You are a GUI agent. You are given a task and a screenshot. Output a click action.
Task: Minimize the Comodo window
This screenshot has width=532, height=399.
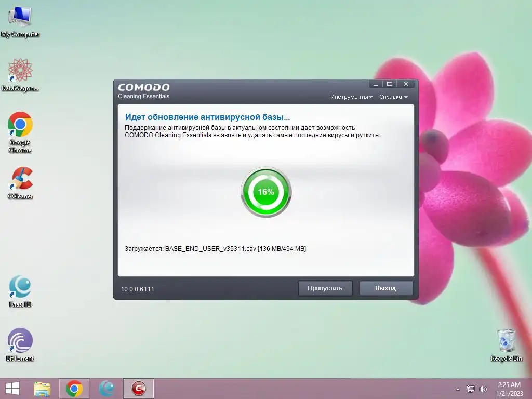pyautogui.click(x=376, y=84)
